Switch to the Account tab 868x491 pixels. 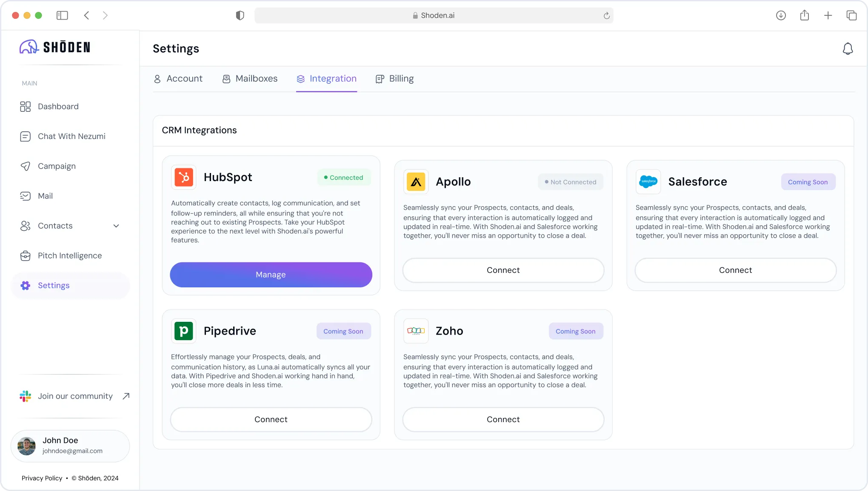tap(178, 79)
